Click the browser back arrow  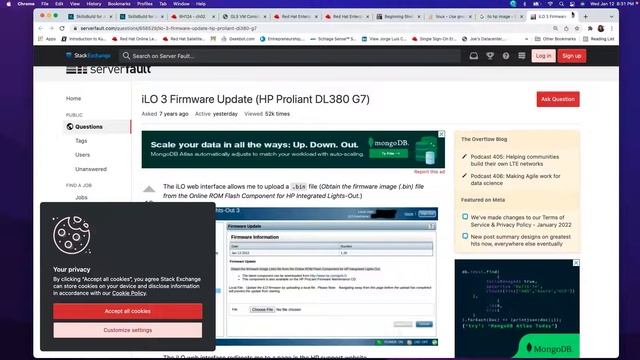40,29
